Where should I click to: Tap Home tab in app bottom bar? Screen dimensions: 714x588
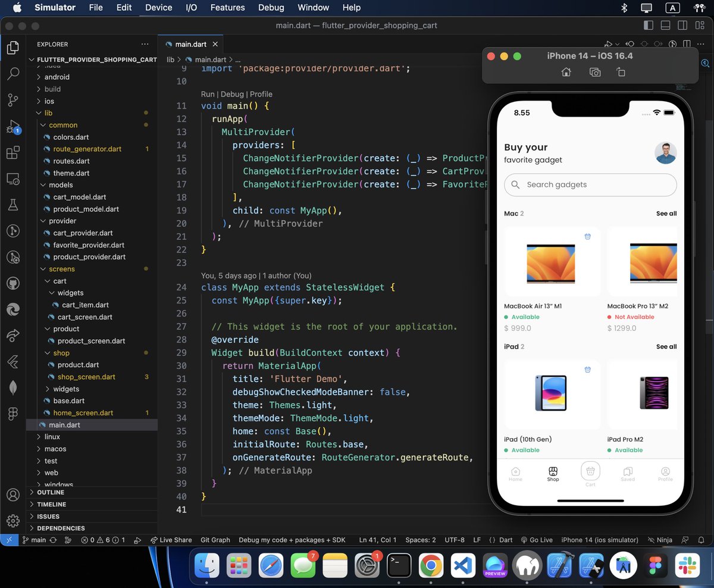[515, 474]
